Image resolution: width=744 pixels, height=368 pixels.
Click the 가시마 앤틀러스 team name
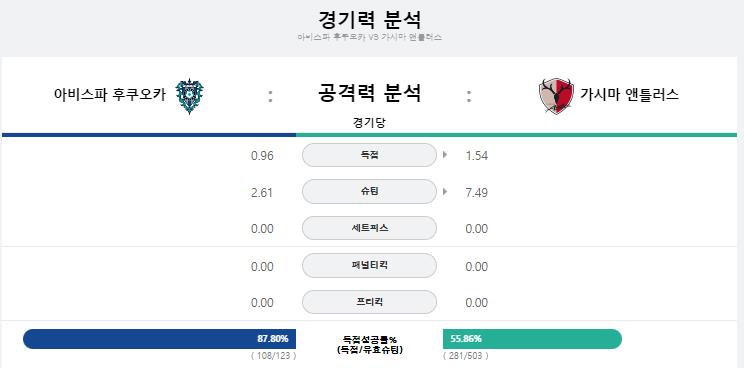click(629, 95)
